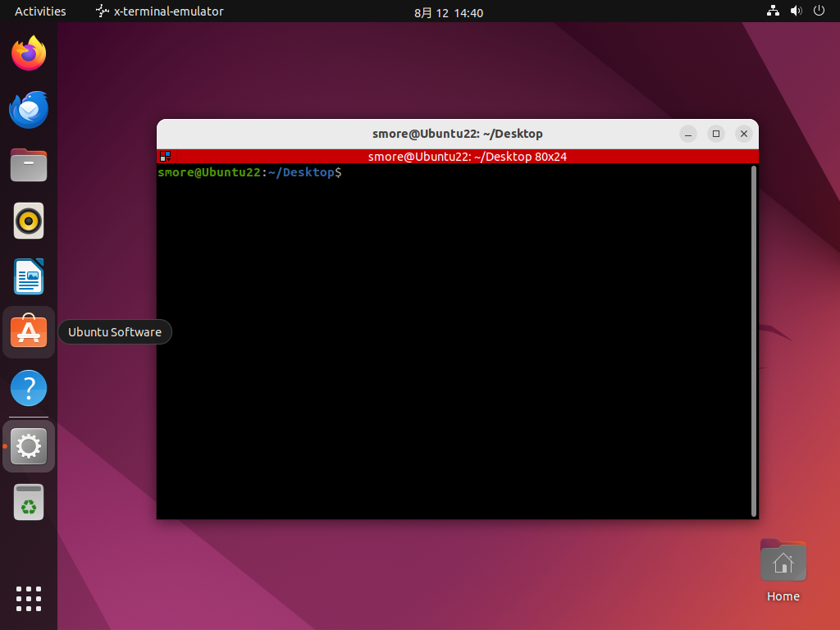Open volume control in top bar
Image resolution: width=840 pixels, height=630 pixels.
point(795,11)
